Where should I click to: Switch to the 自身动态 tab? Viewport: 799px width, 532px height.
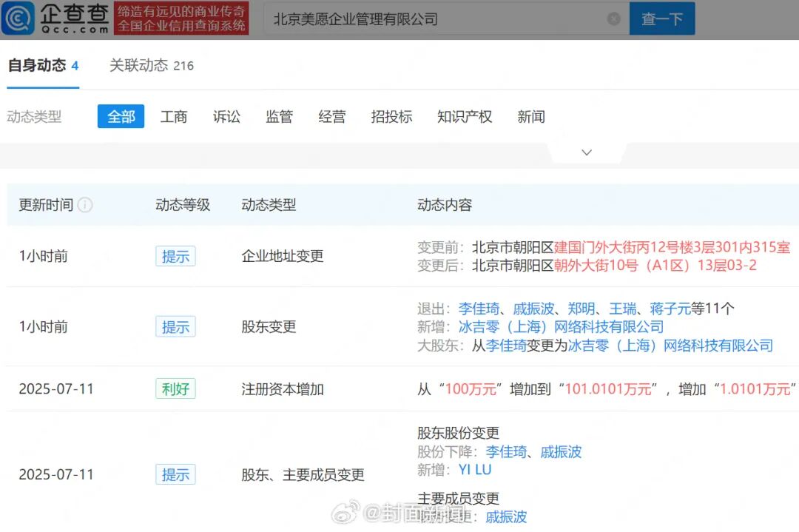coord(43,65)
